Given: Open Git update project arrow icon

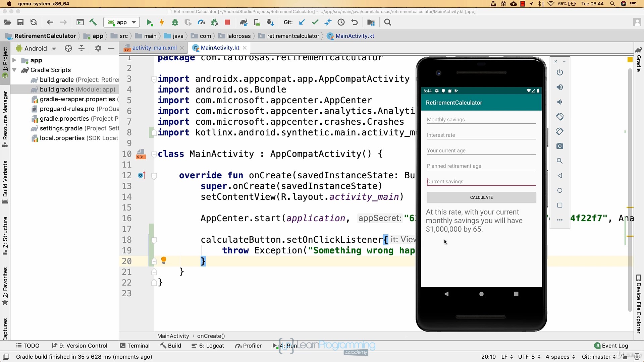Looking at the screenshot, I should click(302, 22).
